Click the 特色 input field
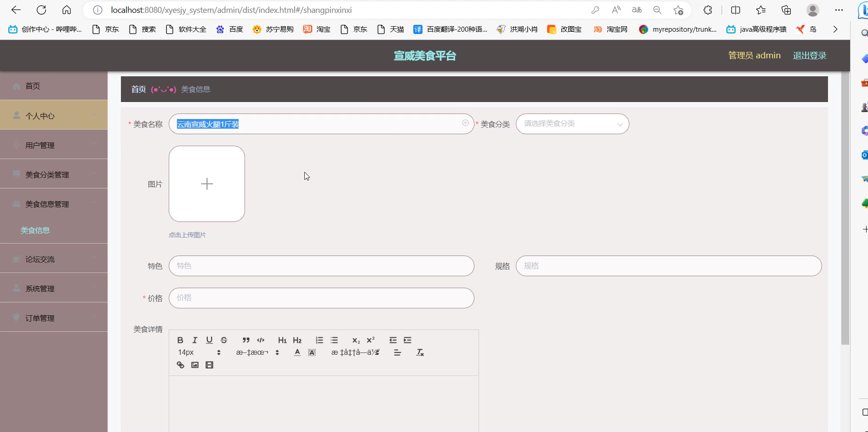The width and height of the screenshot is (868, 432). (321, 266)
